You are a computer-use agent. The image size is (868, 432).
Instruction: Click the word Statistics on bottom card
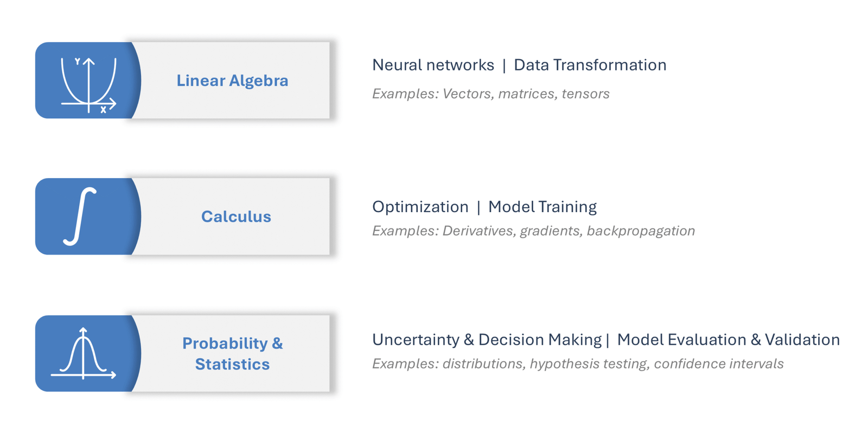point(232,364)
